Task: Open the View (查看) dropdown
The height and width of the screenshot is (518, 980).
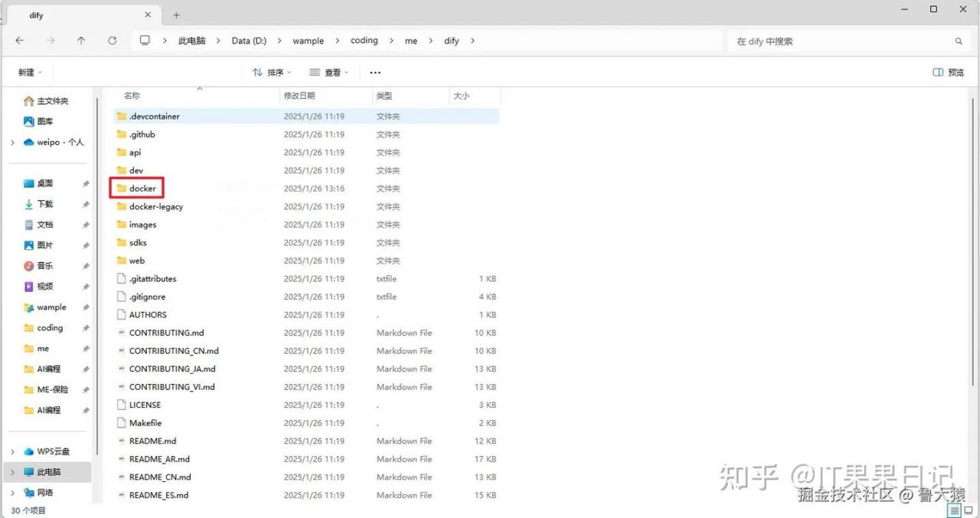Action: pos(329,72)
